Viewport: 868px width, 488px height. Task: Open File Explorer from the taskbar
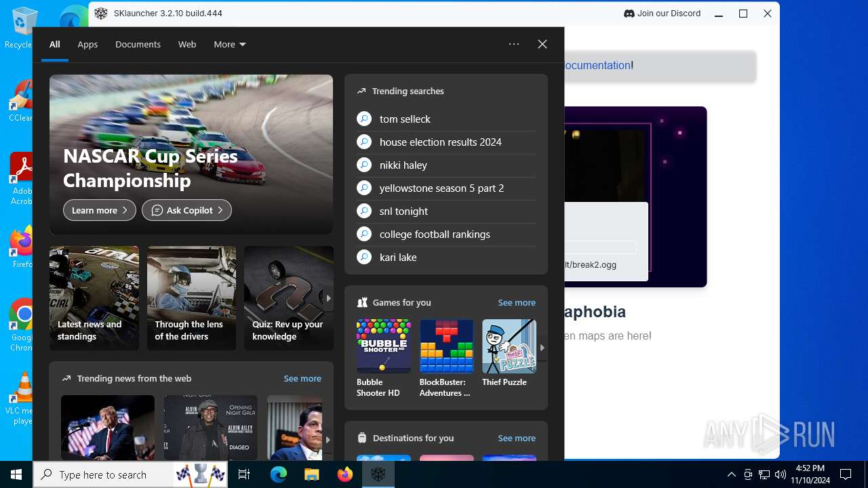coord(311,474)
